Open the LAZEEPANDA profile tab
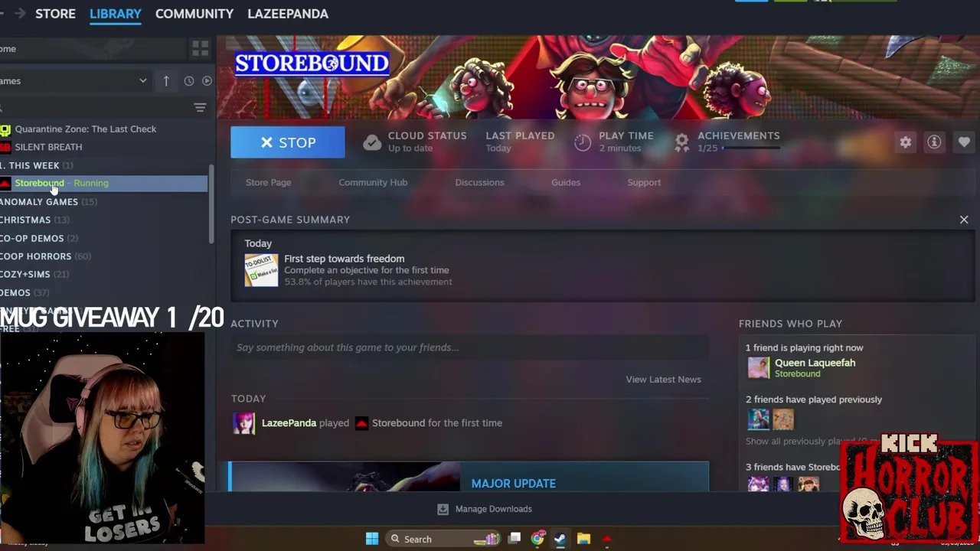The image size is (980, 551). [288, 14]
